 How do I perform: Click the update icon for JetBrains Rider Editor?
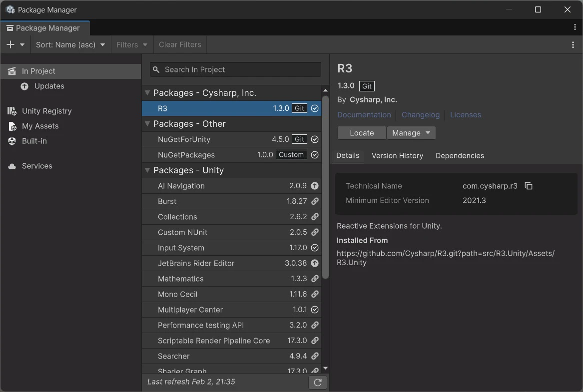pyautogui.click(x=315, y=263)
